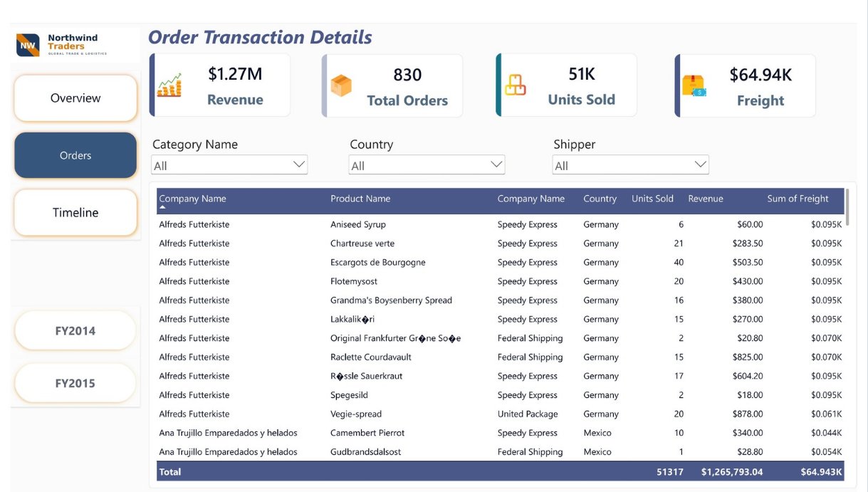The height and width of the screenshot is (492, 868).
Task: Click Ana Trujillo in Gudbrandsdalsost row
Action: click(x=228, y=452)
